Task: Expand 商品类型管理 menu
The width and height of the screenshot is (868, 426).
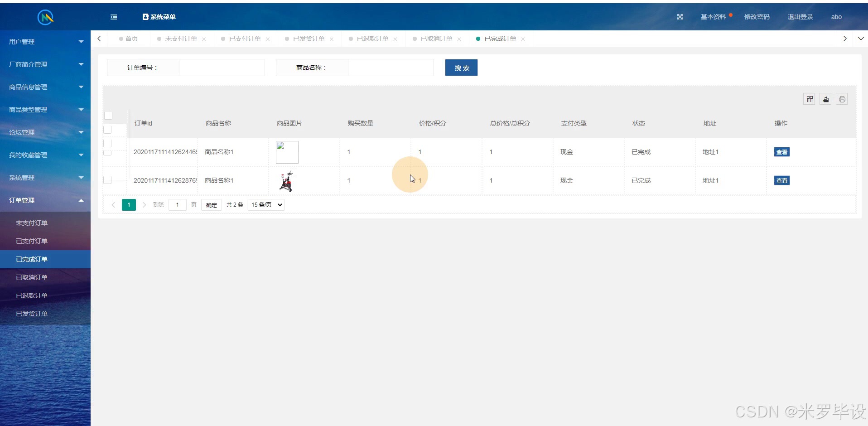Action: tap(45, 110)
